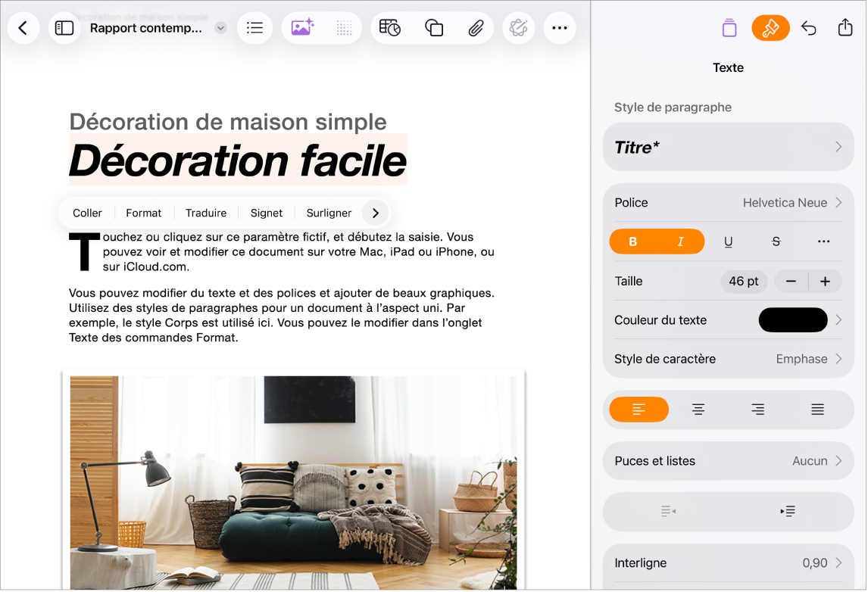Viewport: 868px width, 592px height.
Task: Open more text formatting options ellipsis
Action: click(824, 241)
